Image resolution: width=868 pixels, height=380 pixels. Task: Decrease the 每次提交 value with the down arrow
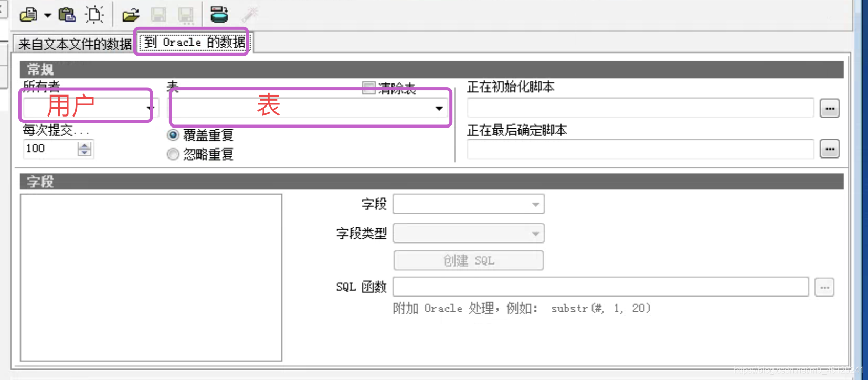84,153
